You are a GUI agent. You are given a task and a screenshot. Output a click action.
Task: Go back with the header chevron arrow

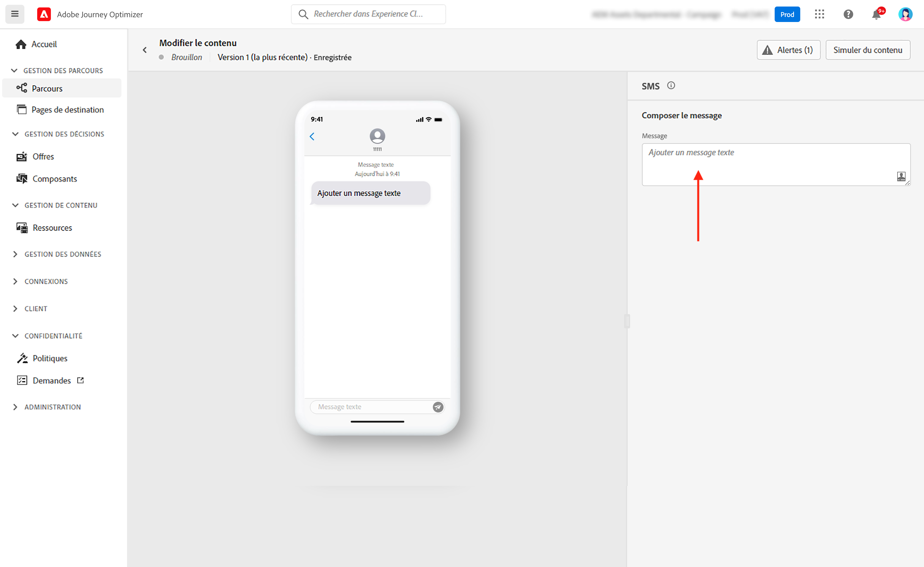[x=145, y=50]
